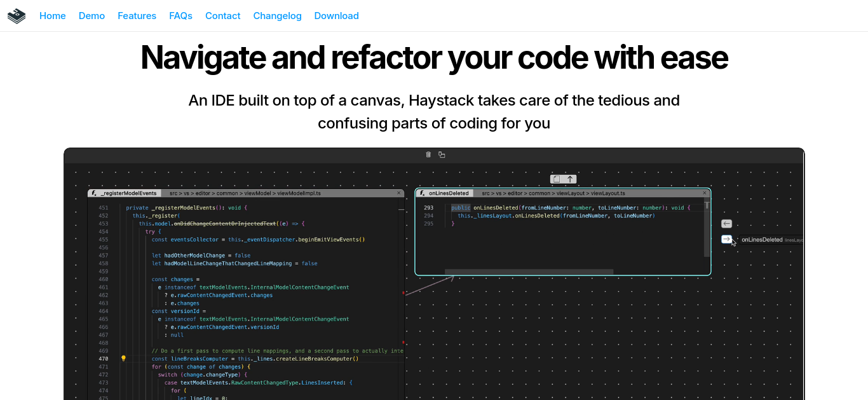Jump to the FAQs section
The height and width of the screenshot is (400, 868).
tap(180, 16)
